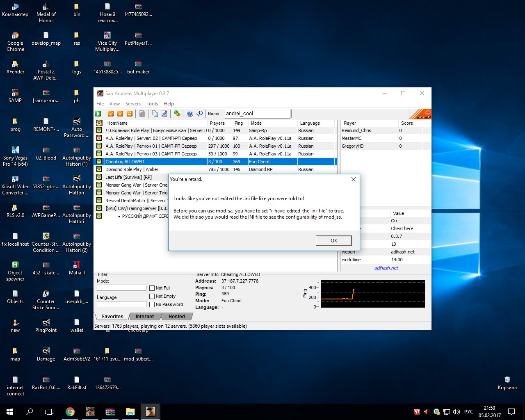The image size is (525, 420).
Task: Select the PingPoint desktop icon
Action: 46,326
